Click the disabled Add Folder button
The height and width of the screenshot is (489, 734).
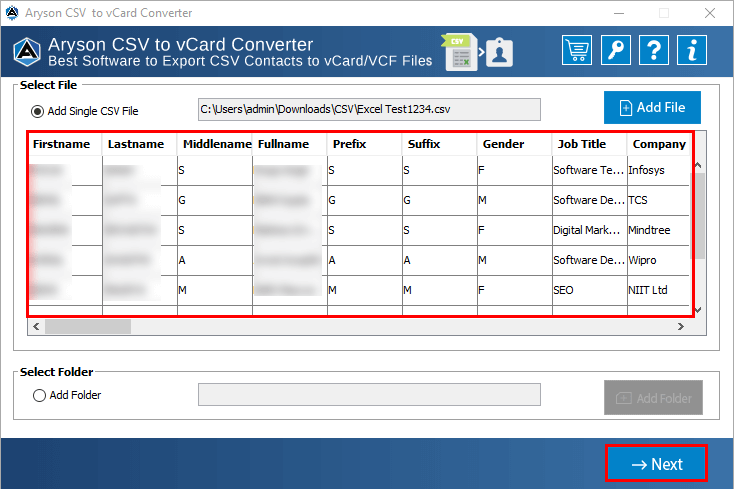tap(653, 398)
